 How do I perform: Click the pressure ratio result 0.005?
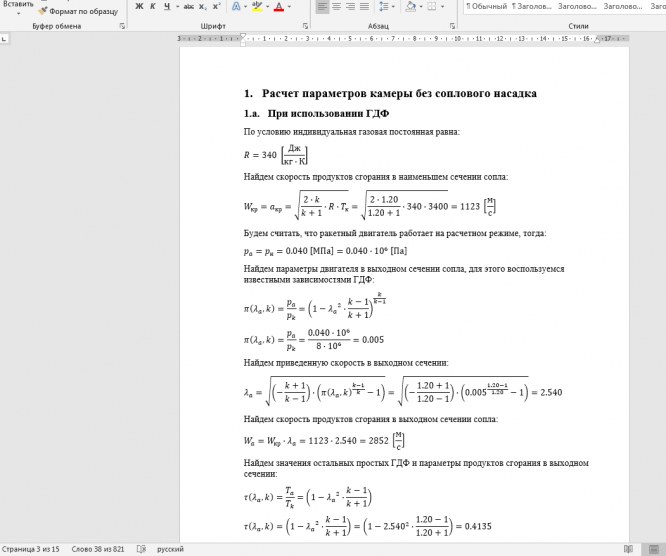(x=373, y=340)
